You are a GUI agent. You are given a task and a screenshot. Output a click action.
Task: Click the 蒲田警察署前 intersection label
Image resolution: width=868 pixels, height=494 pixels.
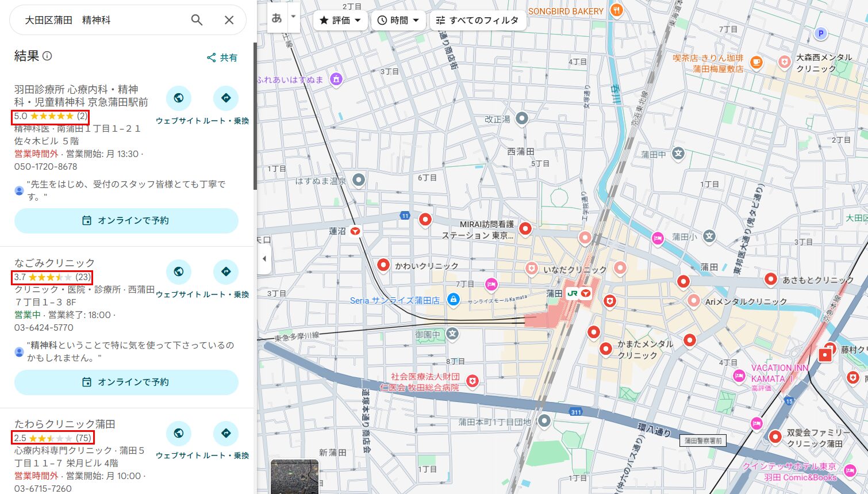coord(703,441)
